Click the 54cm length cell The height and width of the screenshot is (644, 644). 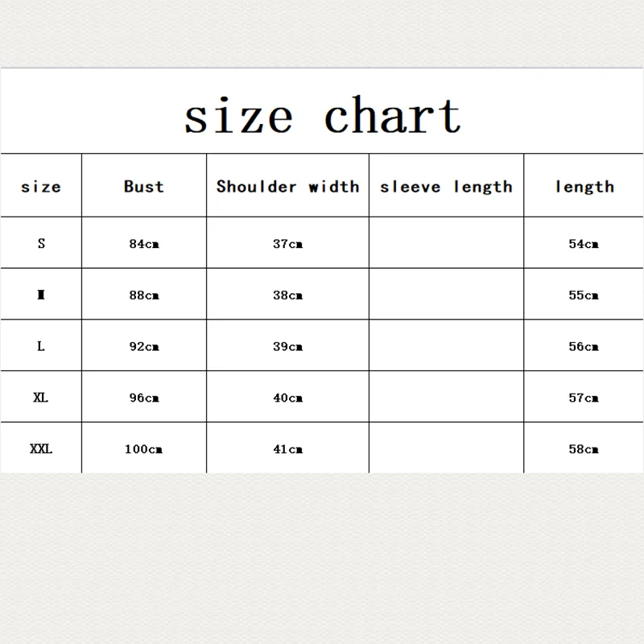pos(584,244)
